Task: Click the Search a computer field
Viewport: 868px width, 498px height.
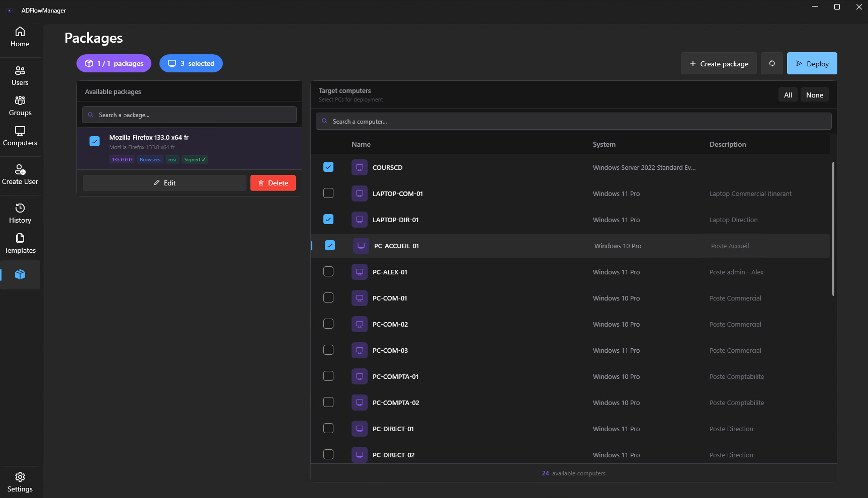Action: 573,122
